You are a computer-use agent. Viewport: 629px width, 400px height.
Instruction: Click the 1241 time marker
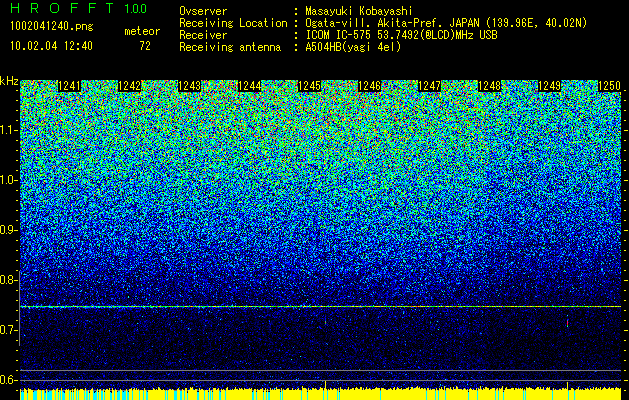point(69,86)
